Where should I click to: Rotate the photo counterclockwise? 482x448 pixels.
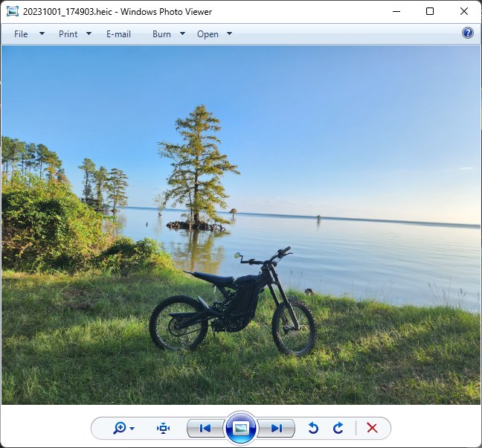pos(313,428)
